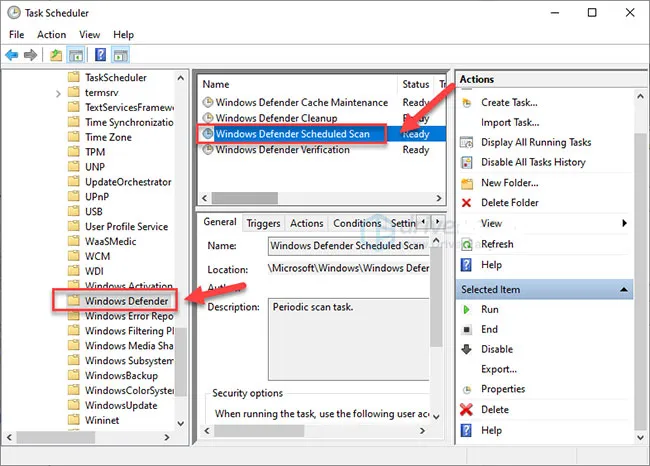This screenshot has width=650, height=466.
Task: Click the Back arrow toolbar icon
Action: point(12,55)
